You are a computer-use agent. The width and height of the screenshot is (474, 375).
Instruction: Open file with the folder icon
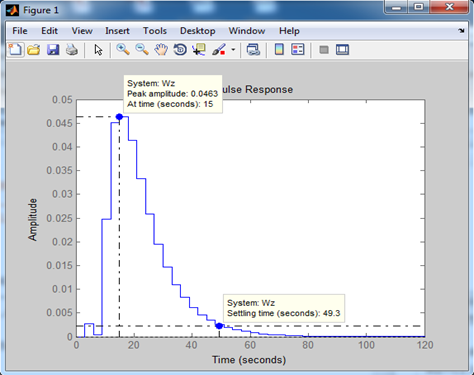pos(34,50)
